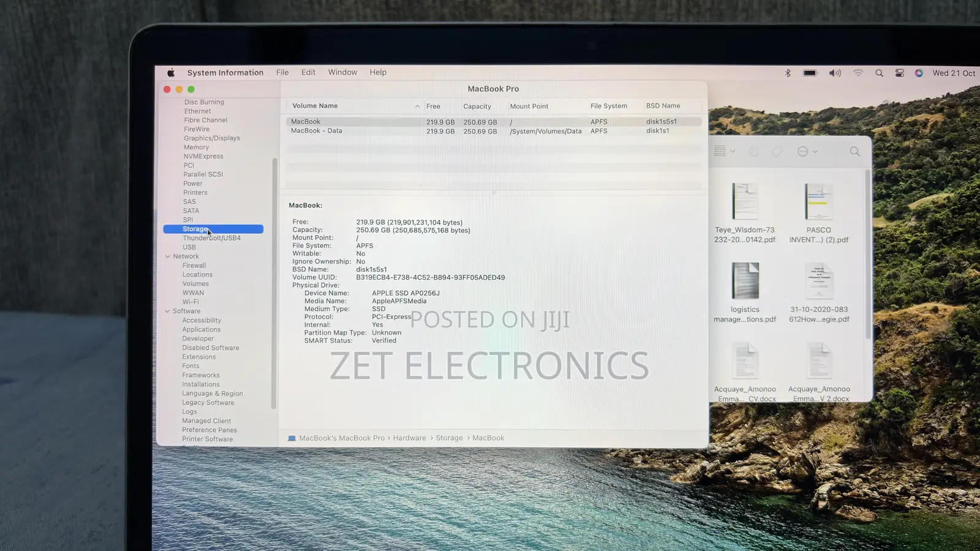This screenshot has height=551, width=980.
Task: Select the Firewall item under Network
Action: click(x=194, y=266)
